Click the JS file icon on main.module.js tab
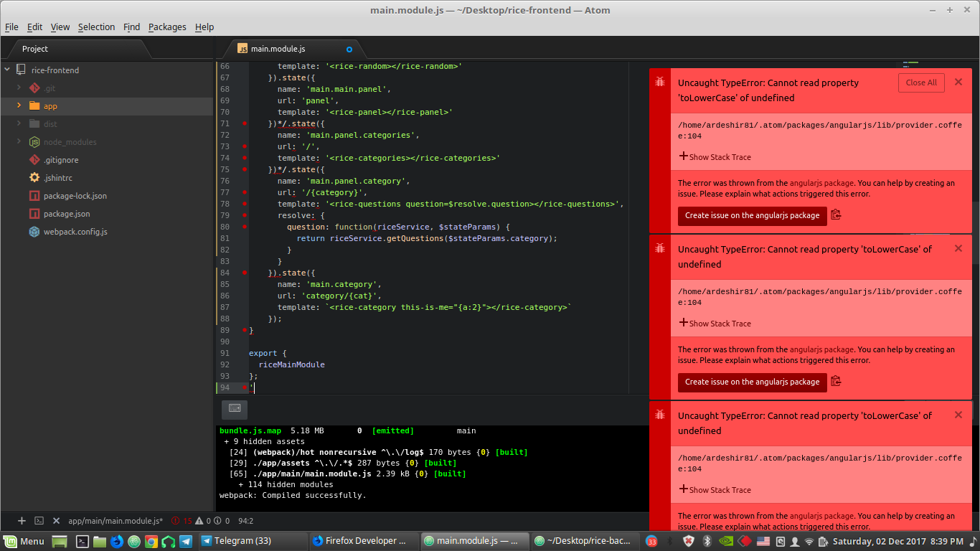Screen dimensions: 980x551 (x=242, y=49)
